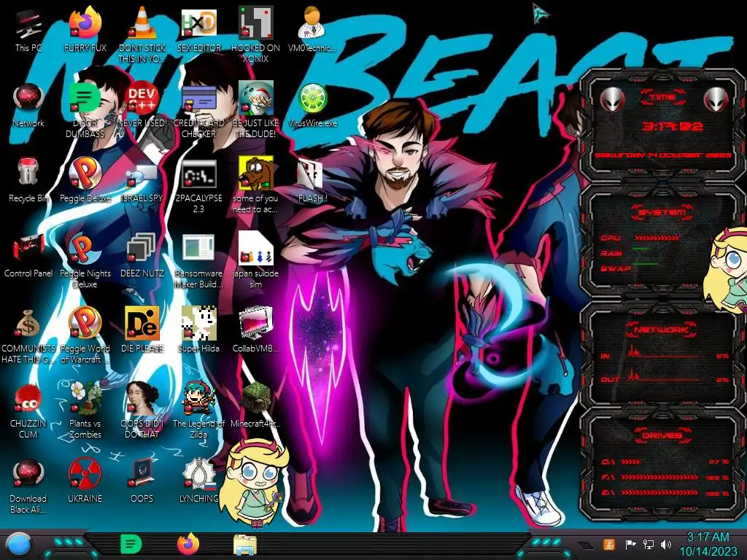The height and width of the screenshot is (560, 747).
Task: Launch CHUZZIN CUM red fuzzball icon
Action: pos(28,411)
